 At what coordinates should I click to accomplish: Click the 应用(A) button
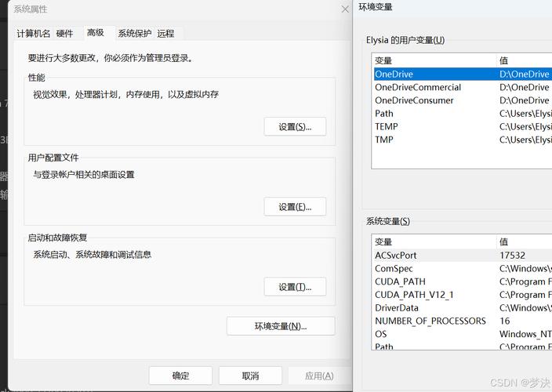tap(319, 376)
